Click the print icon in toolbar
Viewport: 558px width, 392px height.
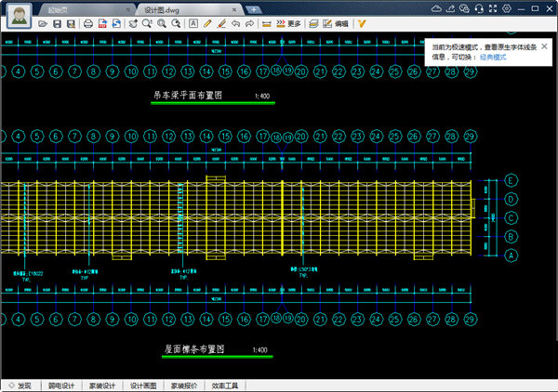point(87,23)
